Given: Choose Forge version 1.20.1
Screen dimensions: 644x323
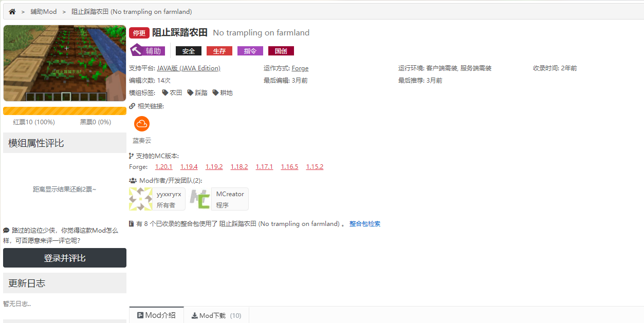Looking at the screenshot, I should click(x=164, y=167).
